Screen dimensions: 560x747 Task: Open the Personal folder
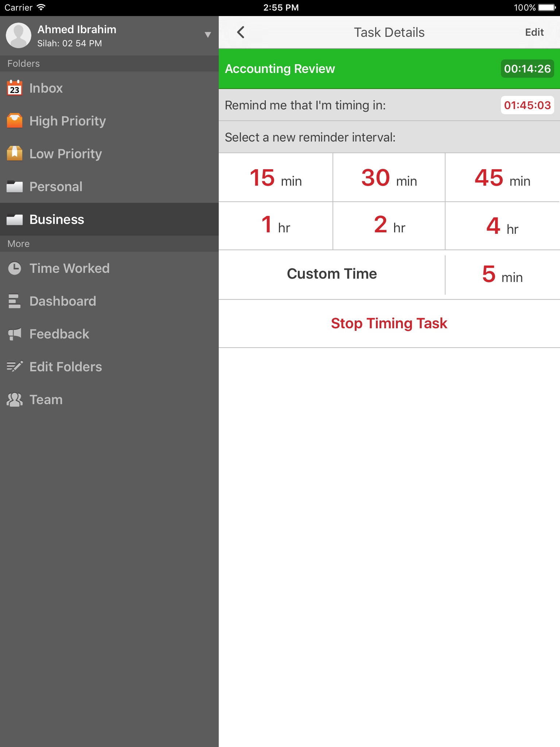56,187
